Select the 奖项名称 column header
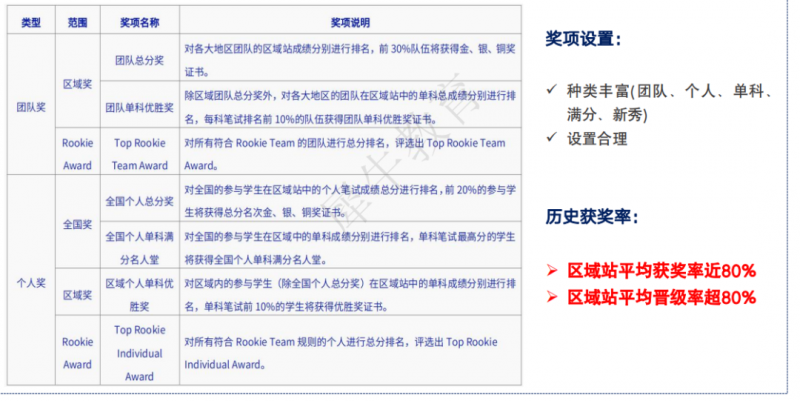800x401 pixels. point(140,22)
